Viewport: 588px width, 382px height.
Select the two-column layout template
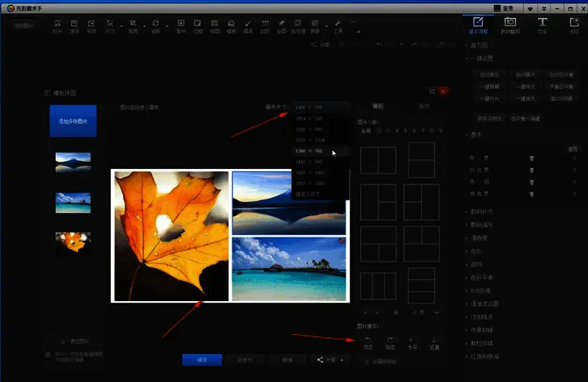click(377, 160)
